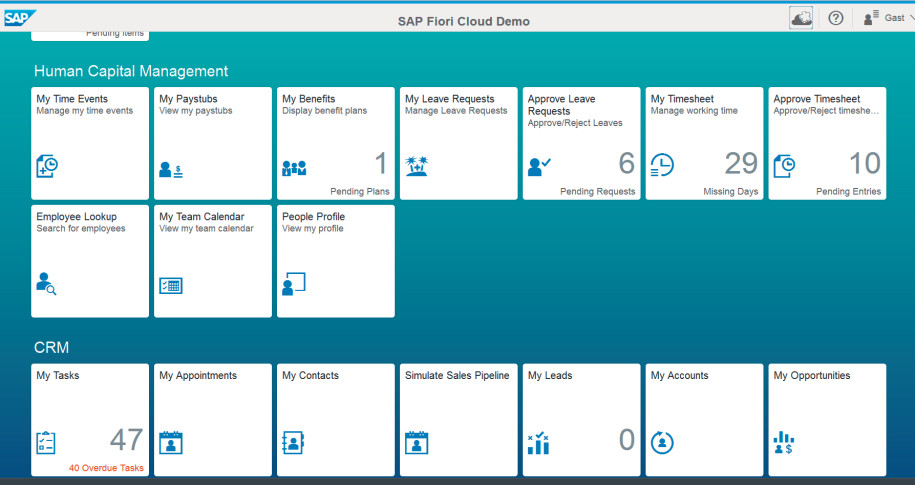Click 'View my team calendar' subtitle
The width and height of the screenshot is (915, 485).
point(206,229)
